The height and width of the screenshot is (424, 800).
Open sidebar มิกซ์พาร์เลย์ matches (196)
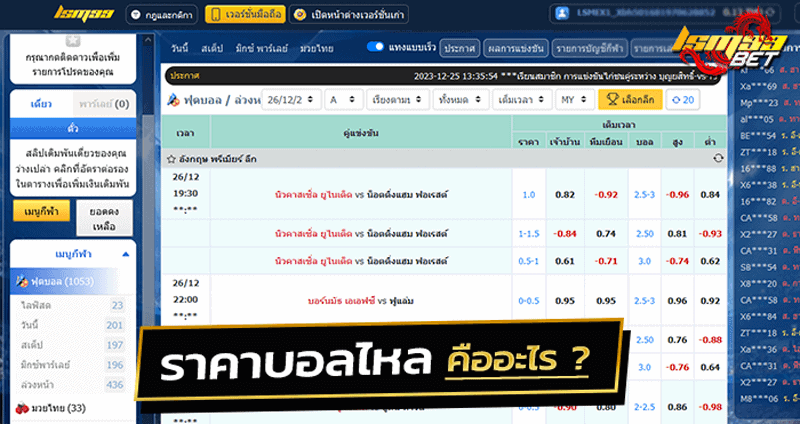pyautogui.click(x=72, y=365)
